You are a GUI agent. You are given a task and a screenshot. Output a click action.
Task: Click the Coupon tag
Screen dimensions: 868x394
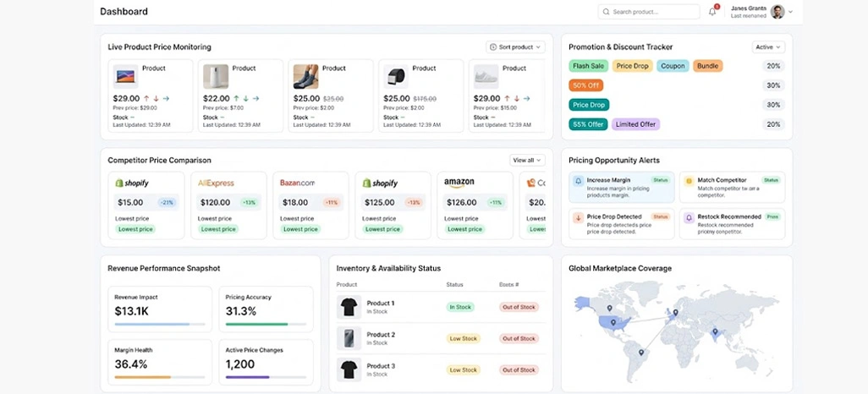673,66
